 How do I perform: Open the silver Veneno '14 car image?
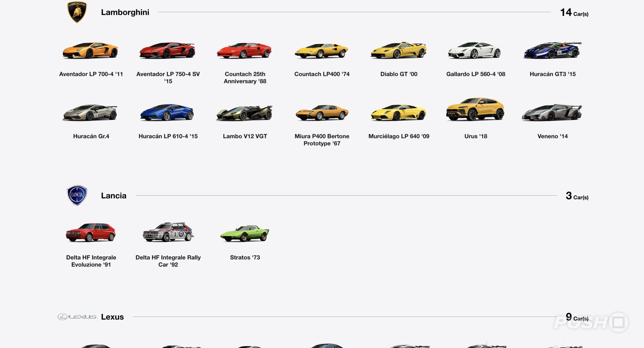[x=552, y=112]
